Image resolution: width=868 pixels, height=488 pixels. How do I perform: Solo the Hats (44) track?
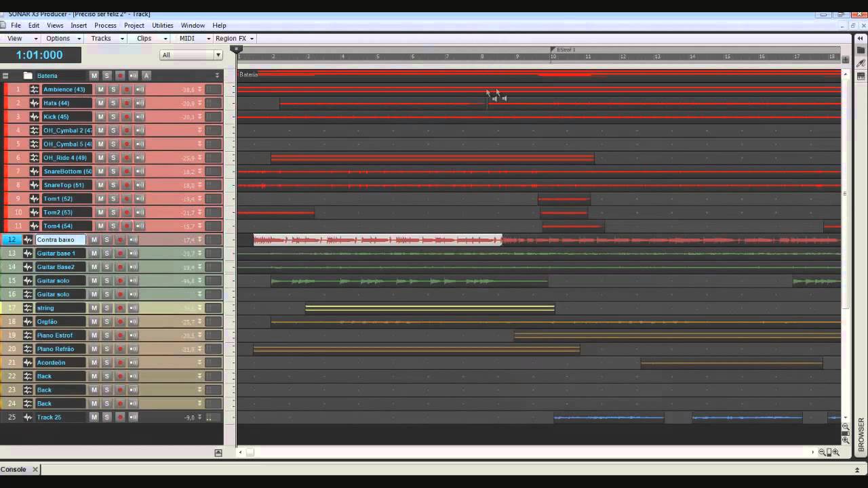tap(113, 103)
